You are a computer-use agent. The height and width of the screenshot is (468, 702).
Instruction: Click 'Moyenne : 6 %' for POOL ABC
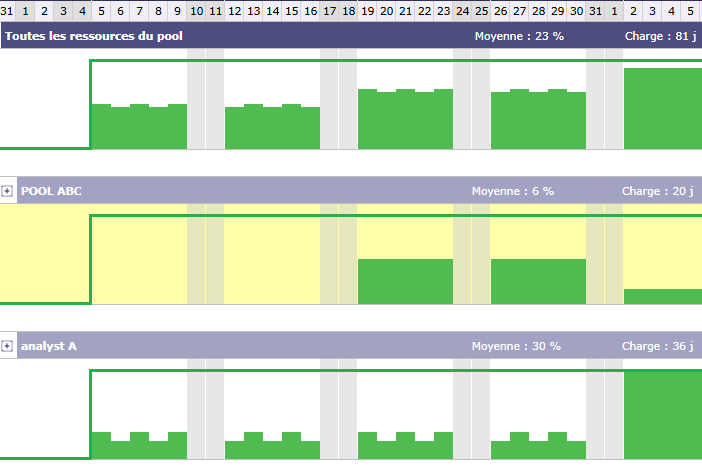coord(513,191)
